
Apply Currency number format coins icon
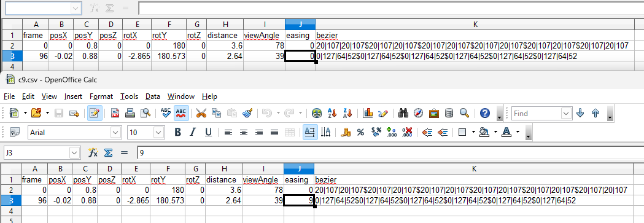click(x=346, y=132)
